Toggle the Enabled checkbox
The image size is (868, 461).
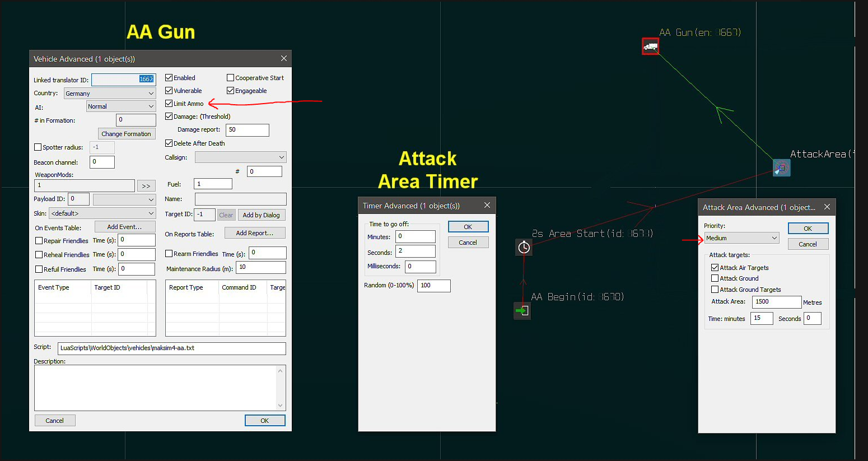[169, 78]
